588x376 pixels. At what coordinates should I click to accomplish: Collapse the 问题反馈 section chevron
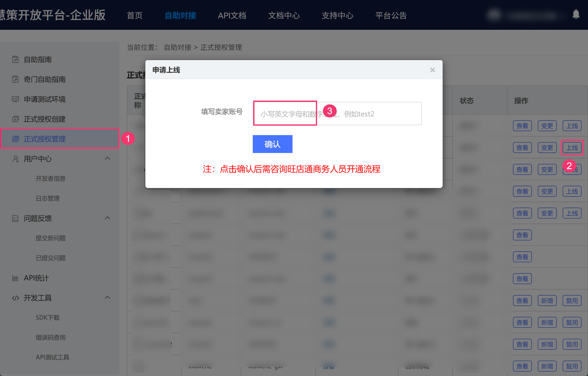click(107, 218)
